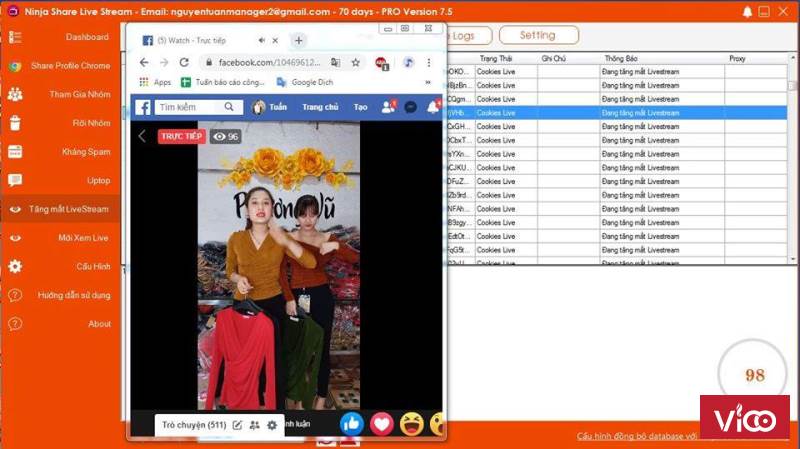Close the Watch - Trực tiếp tab
Viewport: 800px width, 449px height.
[x=275, y=40]
